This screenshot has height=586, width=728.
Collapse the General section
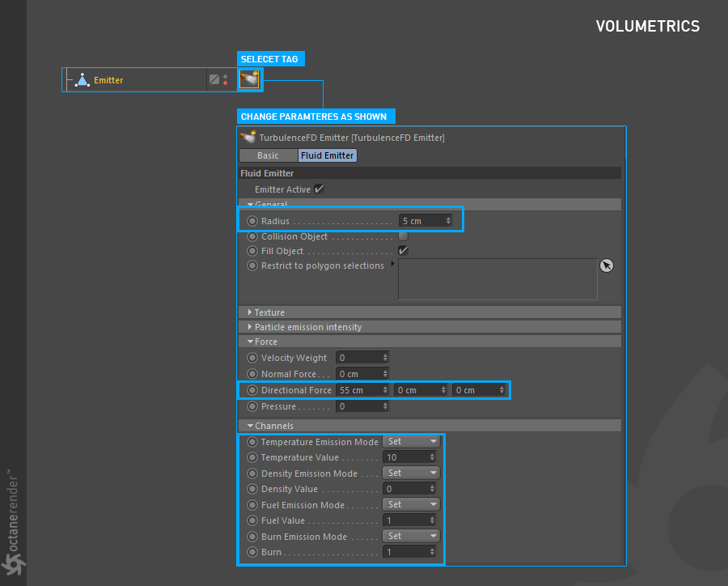pos(250,204)
